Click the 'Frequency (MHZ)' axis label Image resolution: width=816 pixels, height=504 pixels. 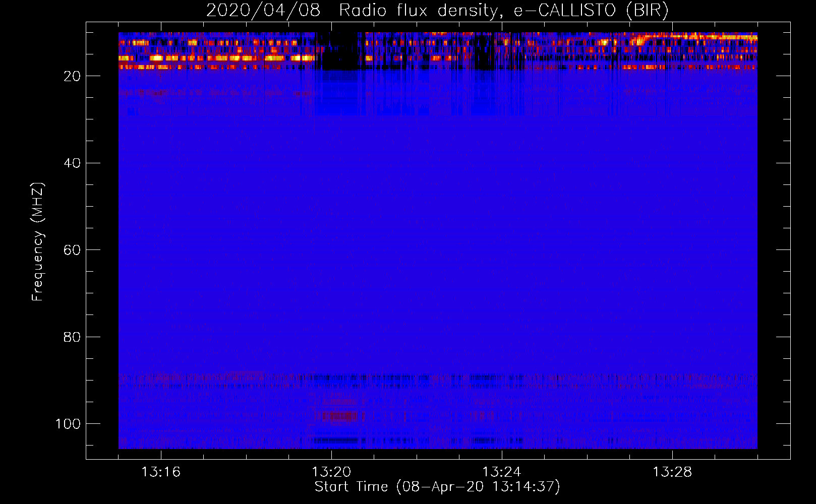tap(38, 241)
